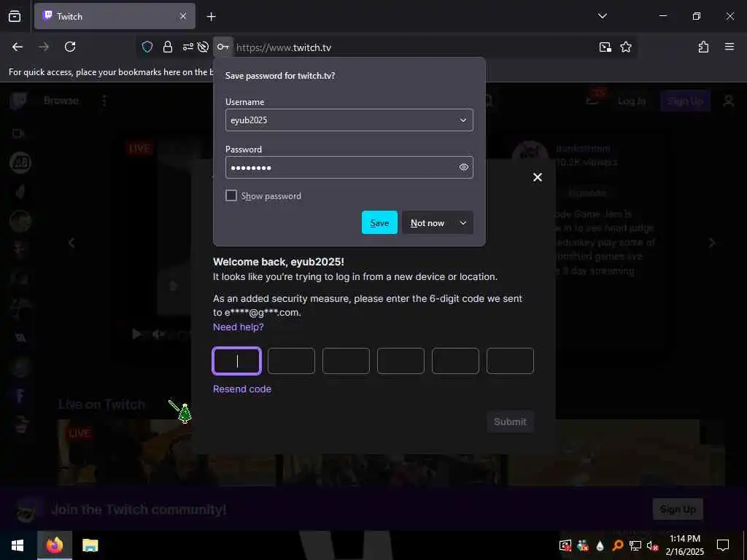Open the Extensions puzzle icon
This screenshot has height=560, width=747.
click(x=703, y=47)
